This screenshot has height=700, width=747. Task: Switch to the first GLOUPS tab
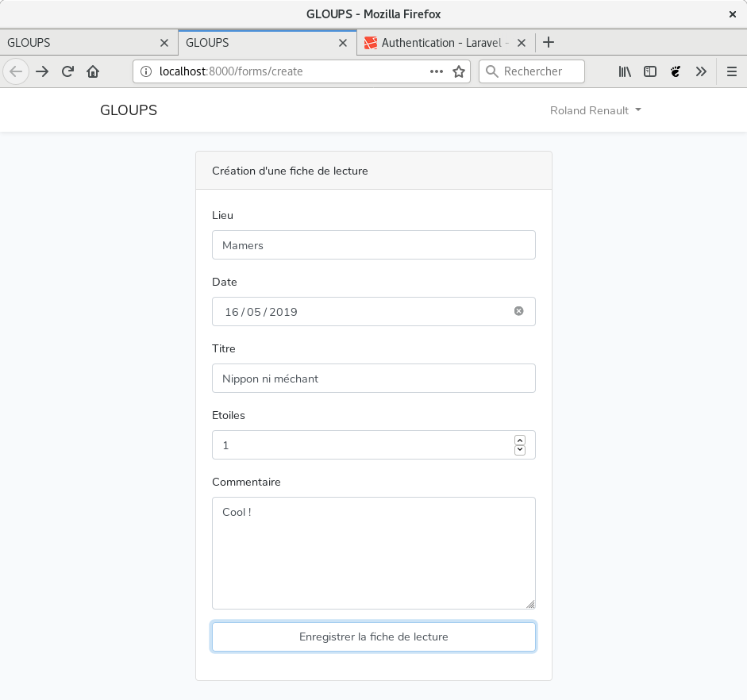coord(79,43)
